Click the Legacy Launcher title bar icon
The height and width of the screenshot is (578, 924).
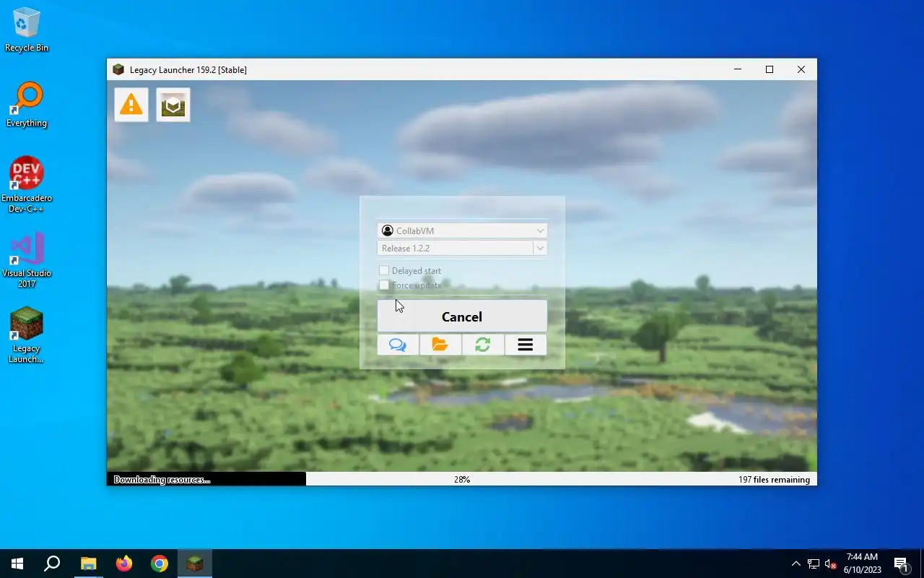point(118,69)
